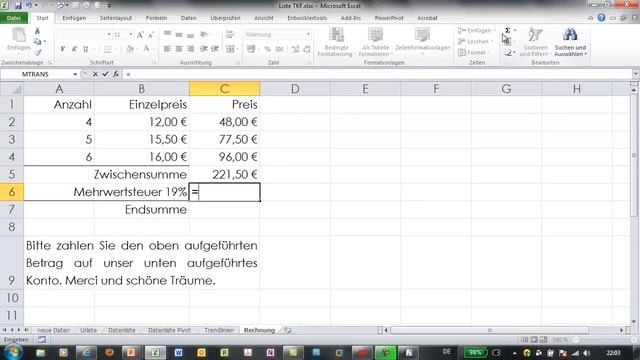The width and height of the screenshot is (640, 360).
Task: Click cell C5 with 221,50 €
Action: coord(224,174)
